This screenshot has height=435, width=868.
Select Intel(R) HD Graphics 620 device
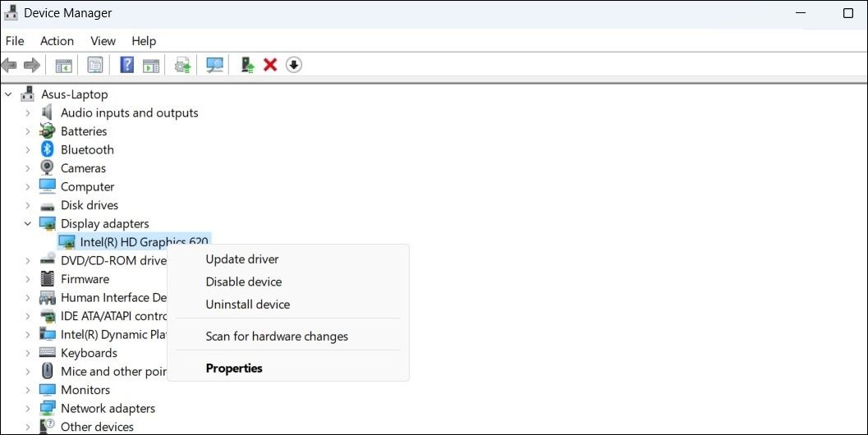[133, 241]
